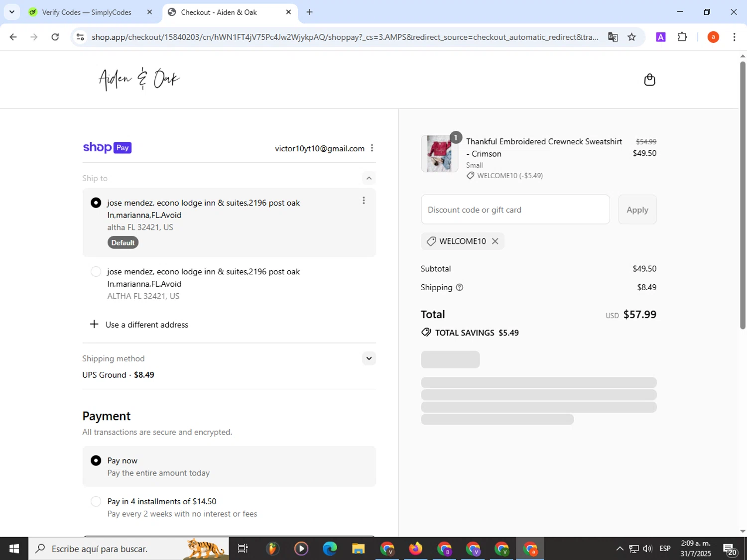Select the default altha FL address radio

(x=96, y=203)
